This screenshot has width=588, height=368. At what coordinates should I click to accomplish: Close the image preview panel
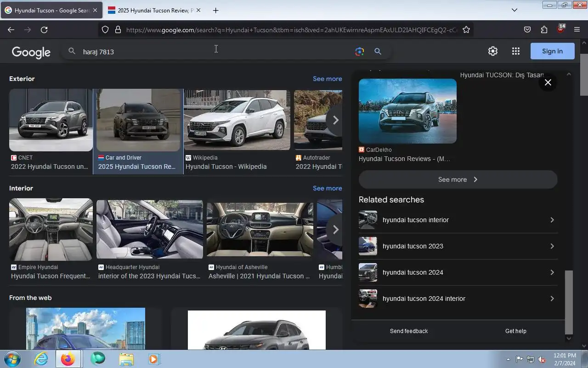click(548, 82)
